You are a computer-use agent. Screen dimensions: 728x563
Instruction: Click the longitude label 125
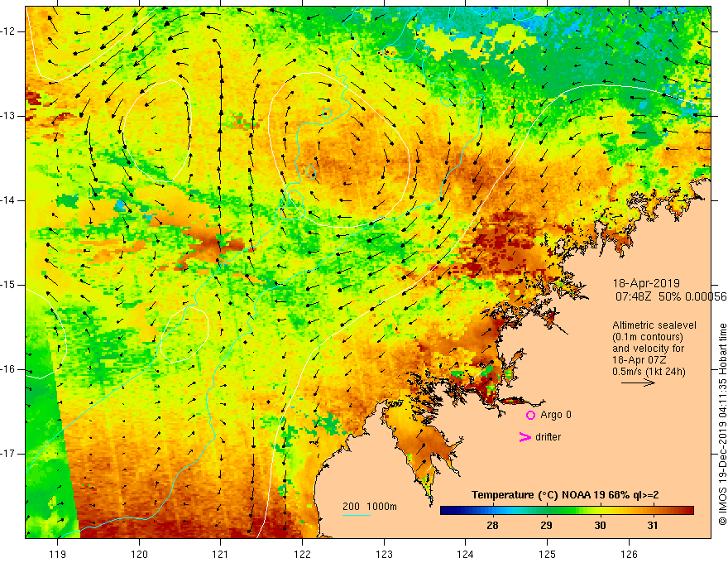[548, 554]
